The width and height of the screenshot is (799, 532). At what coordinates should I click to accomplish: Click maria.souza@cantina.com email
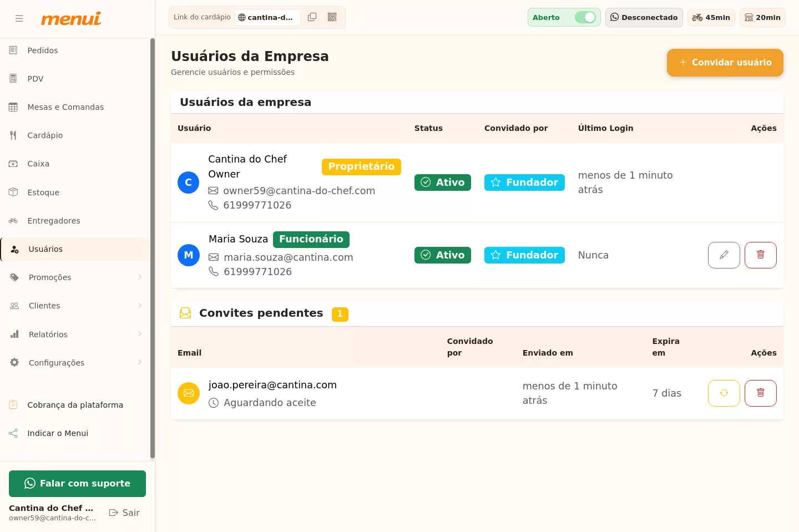[289, 257]
